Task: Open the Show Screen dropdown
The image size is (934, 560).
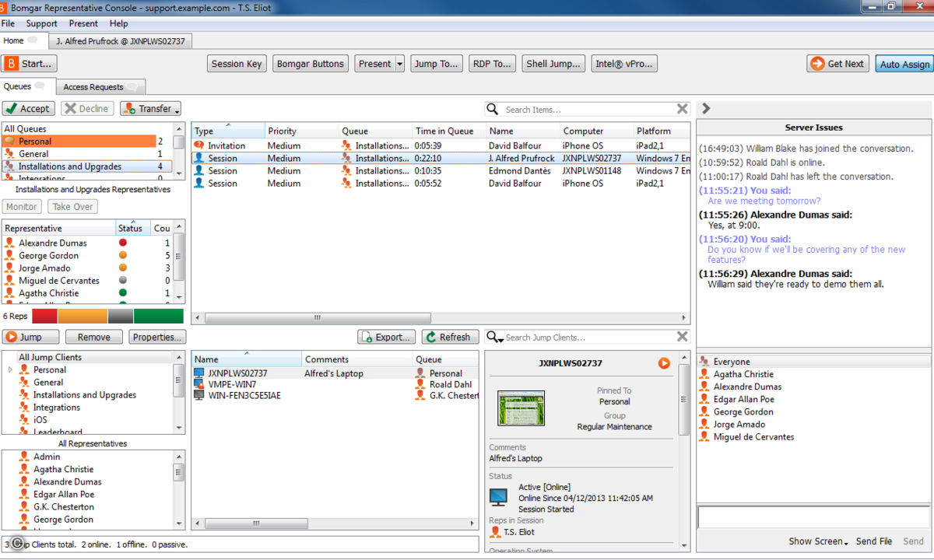Action: coord(818,541)
